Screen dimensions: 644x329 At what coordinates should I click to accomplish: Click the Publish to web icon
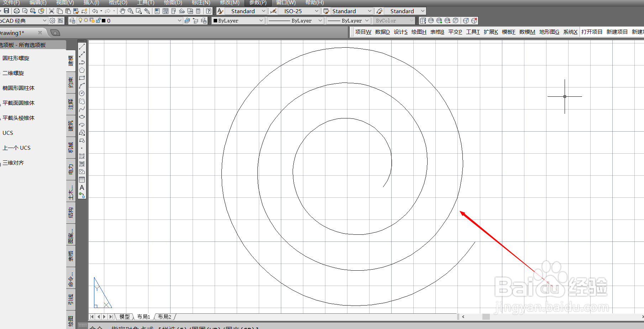[x=41, y=11]
